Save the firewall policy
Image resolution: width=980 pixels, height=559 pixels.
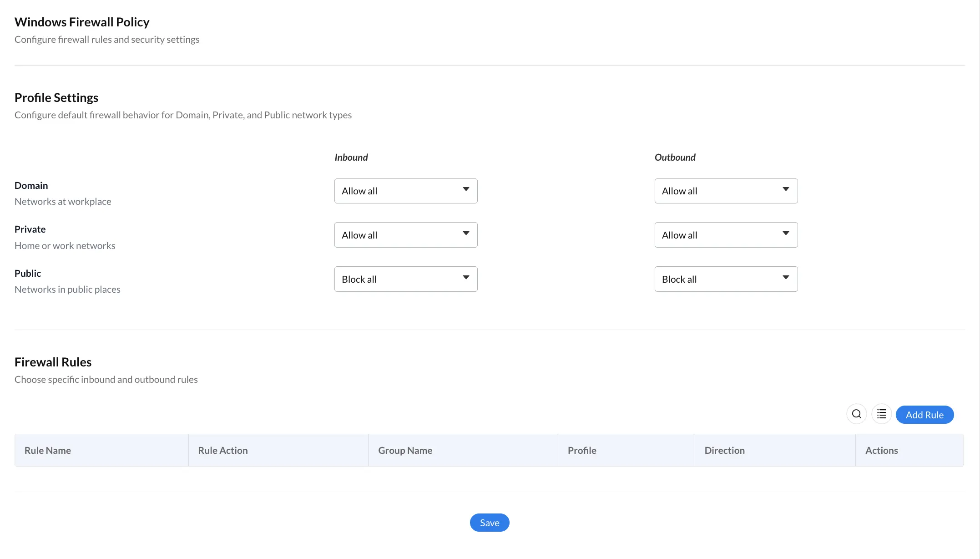pos(490,523)
